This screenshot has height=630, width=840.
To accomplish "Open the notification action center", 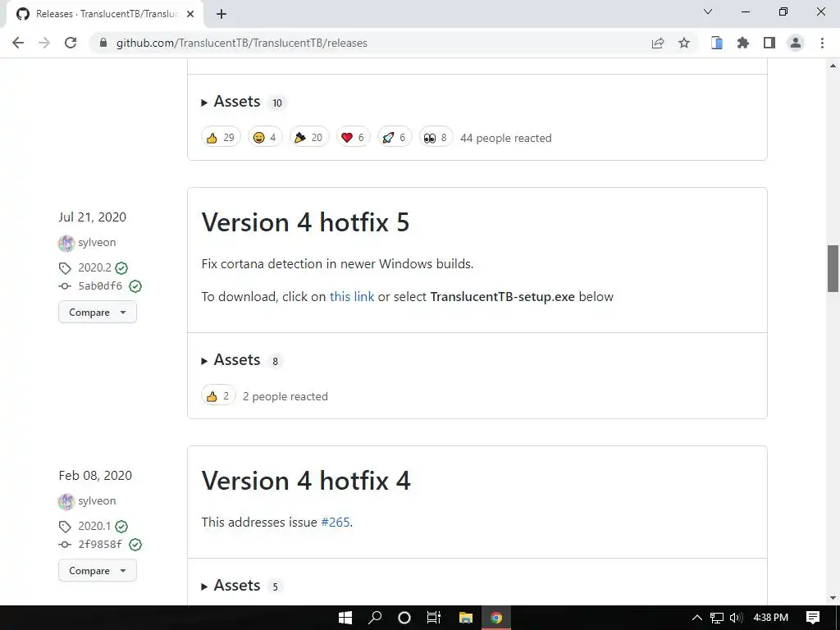I will click(x=813, y=618).
